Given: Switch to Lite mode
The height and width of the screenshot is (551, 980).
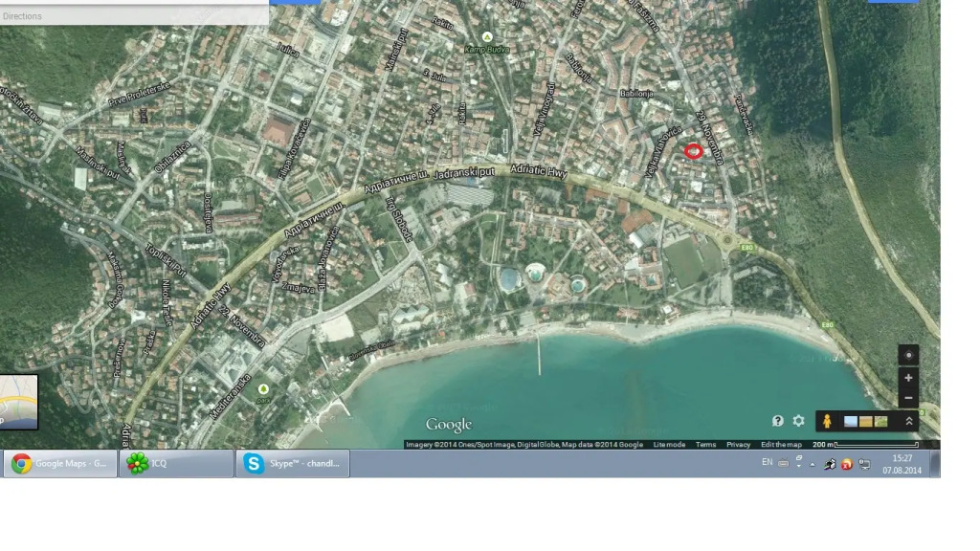Looking at the screenshot, I should pos(669,445).
